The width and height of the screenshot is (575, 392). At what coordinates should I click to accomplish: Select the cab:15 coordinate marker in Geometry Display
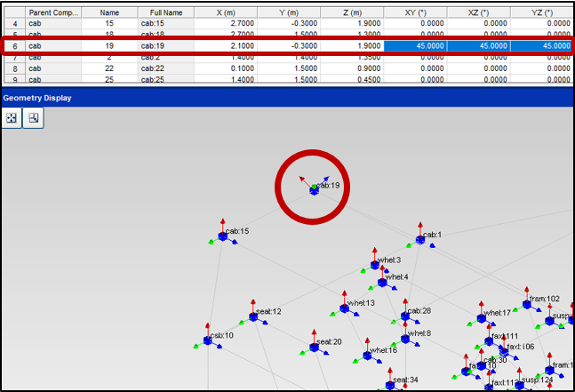point(222,236)
